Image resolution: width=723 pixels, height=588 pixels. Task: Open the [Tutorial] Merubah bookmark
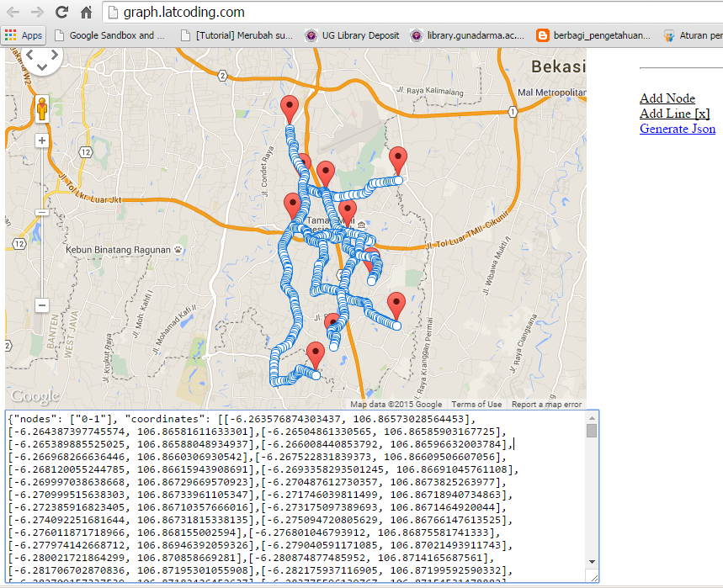point(237,35)
